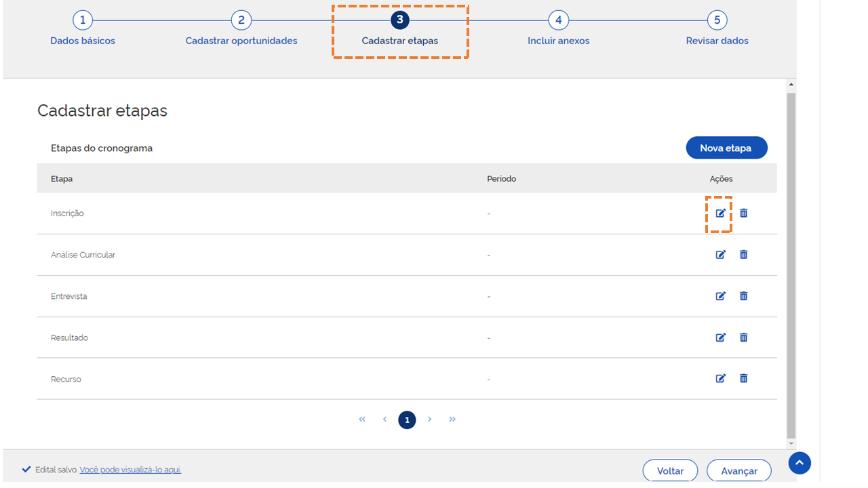Click the Análise Curricular row name

(x=83, y=255)
